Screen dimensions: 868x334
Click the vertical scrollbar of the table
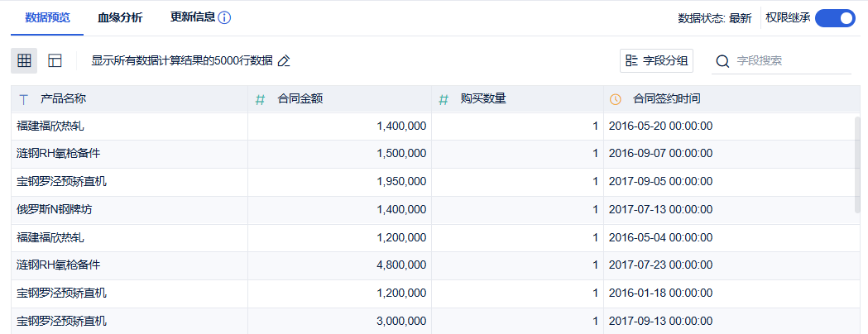857,165
